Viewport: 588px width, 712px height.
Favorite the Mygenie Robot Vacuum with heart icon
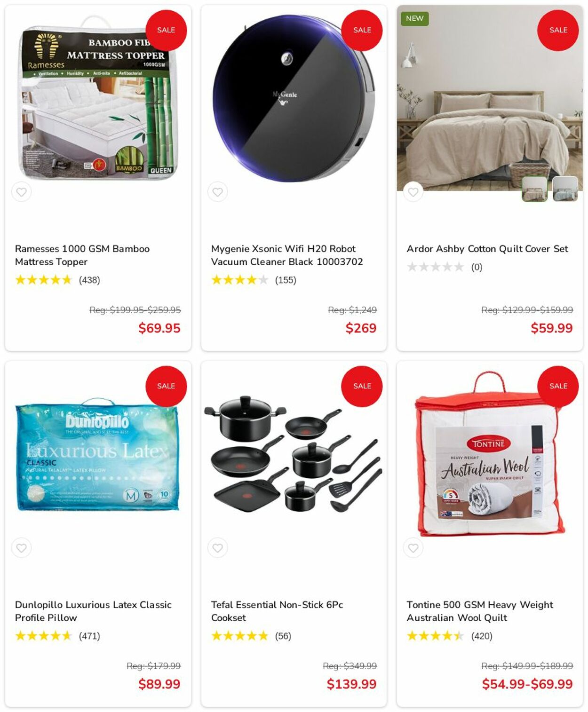tap(217, 192)
